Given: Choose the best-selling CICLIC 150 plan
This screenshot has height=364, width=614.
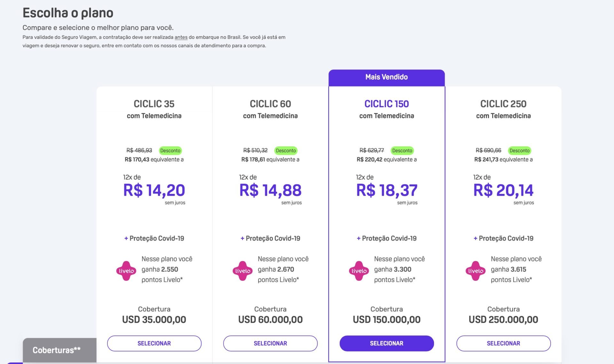Looking at the screenshot, I should coord(387,343).
